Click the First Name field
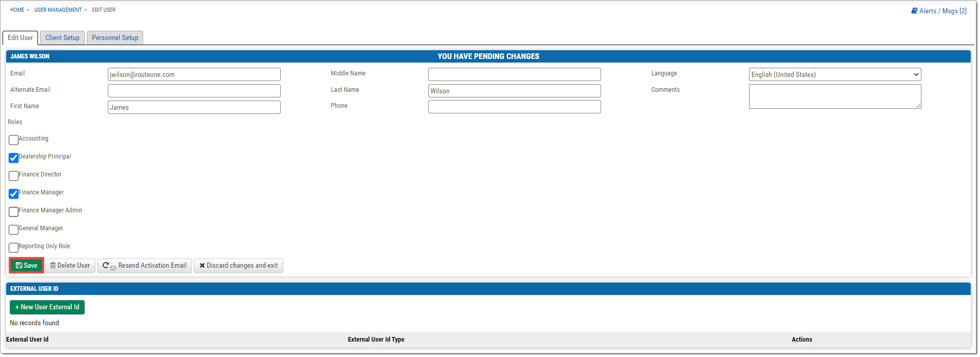The height and width of the screenshot is (357, 980). click(194, 107)
